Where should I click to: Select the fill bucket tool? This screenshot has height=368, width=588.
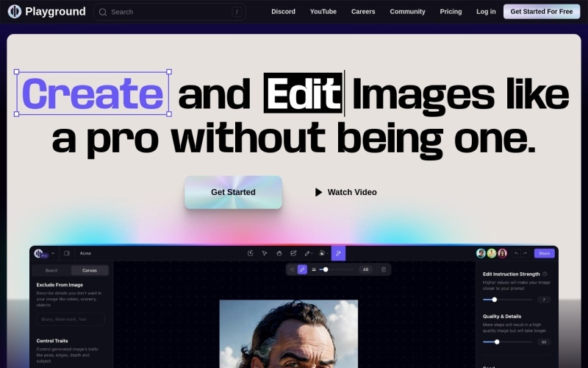tap(322, 253)
